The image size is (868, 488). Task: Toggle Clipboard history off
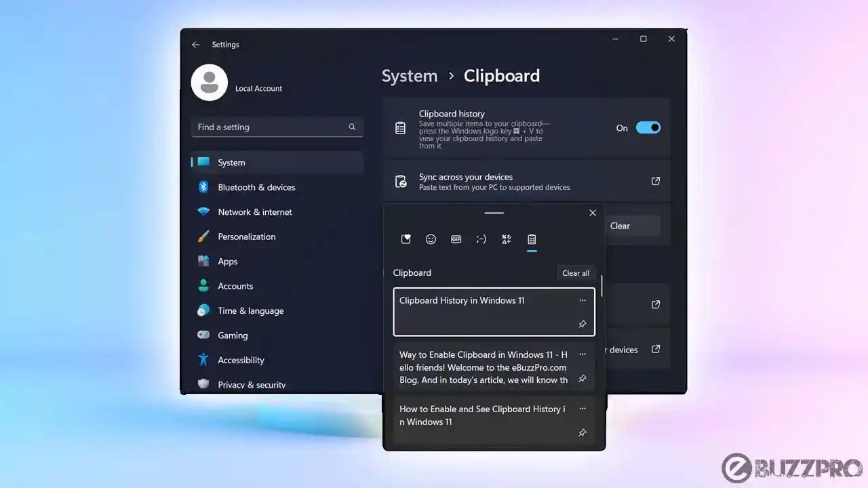648,127
